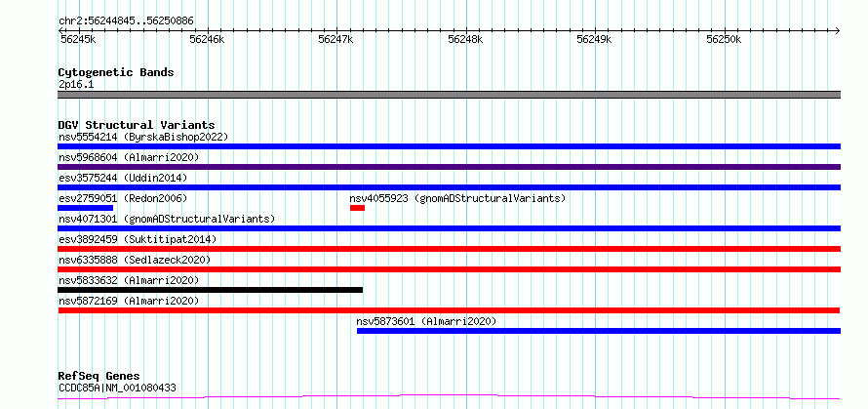Screen dimensions: 868x409
Task: Open nsv5872169 (Almarri2020) label
Action: 129,301
